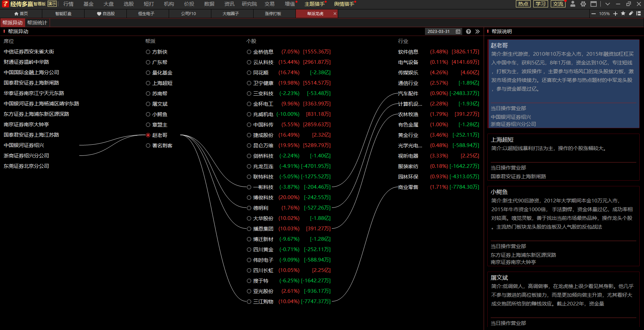
Task: Open the calendar date picker icon
Action: click(x=458, y=31)
